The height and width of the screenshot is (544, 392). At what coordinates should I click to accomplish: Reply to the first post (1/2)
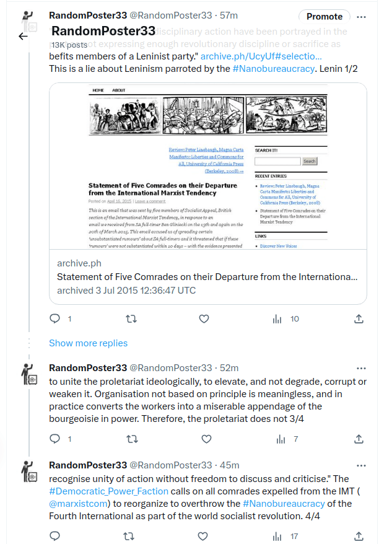pos(55,318)
